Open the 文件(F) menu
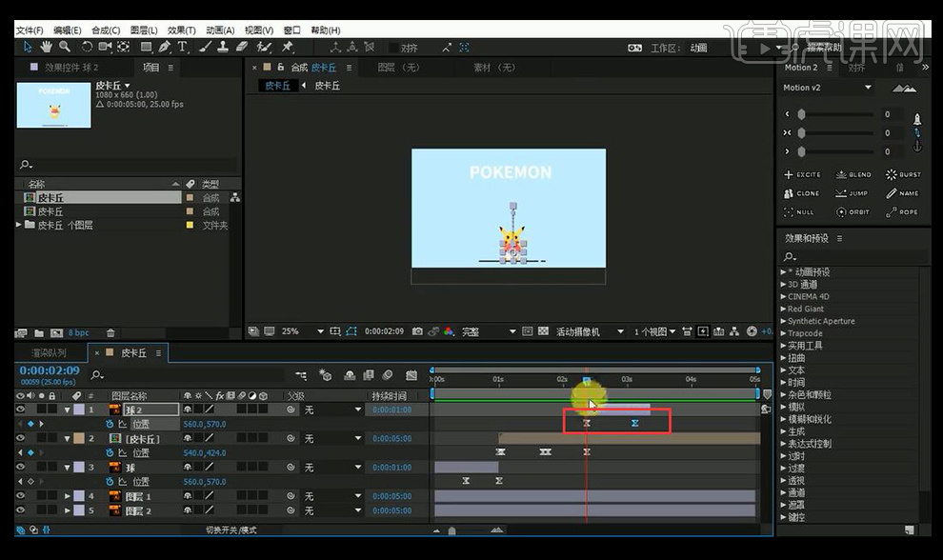Image resolution: width=943 pixels, height=560 pixels. [30, 30]
